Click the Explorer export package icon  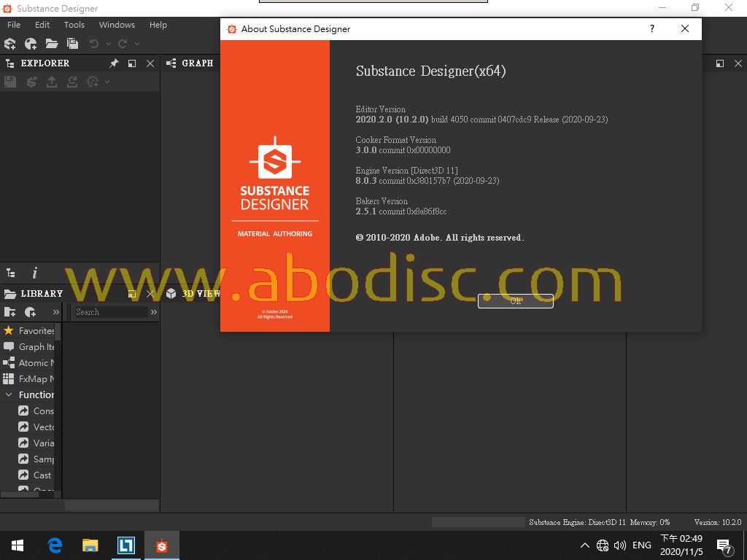click(x=52, y=82)
